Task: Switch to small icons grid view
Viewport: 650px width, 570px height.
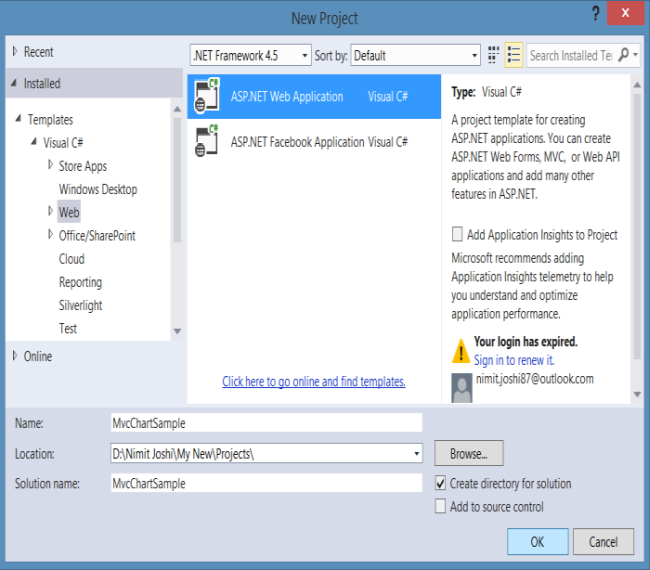Action: click(x=493, y=55)
